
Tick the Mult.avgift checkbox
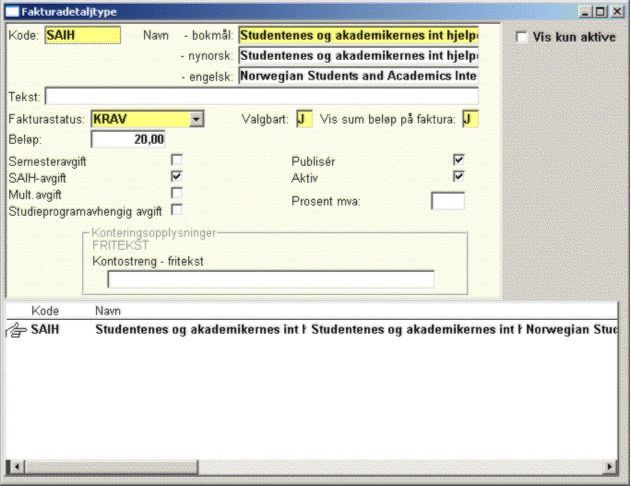[176, 193]
